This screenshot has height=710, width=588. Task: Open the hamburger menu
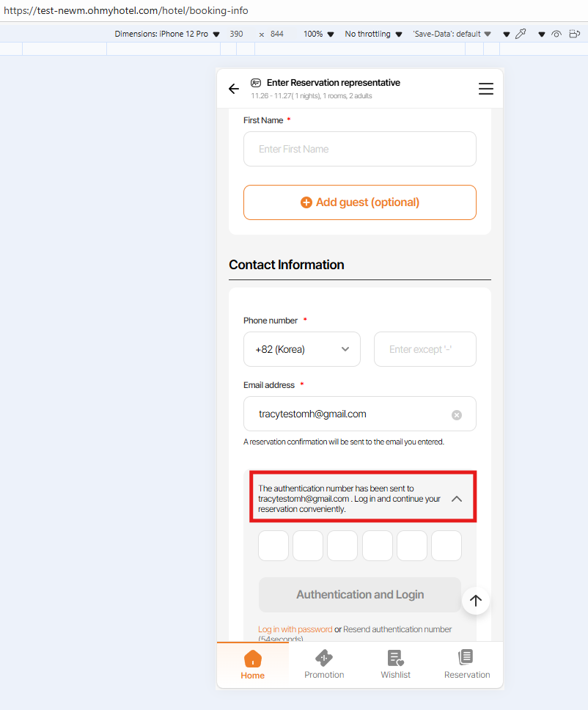[x=485, y=89]
